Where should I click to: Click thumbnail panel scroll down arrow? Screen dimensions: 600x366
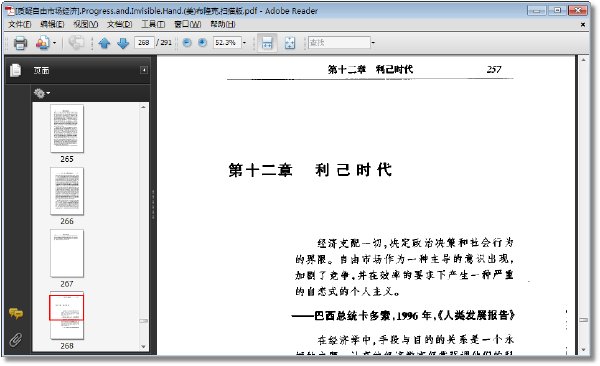pos(143,346)
